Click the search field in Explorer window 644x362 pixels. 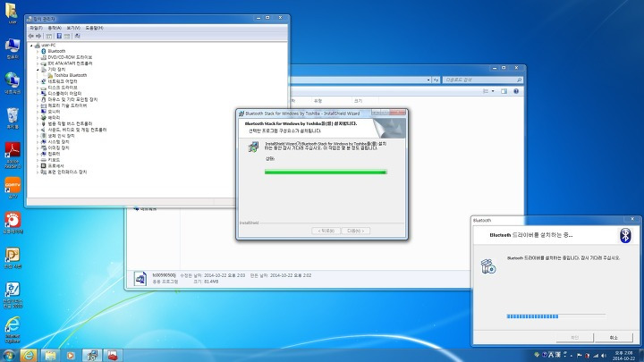[483, 80]
